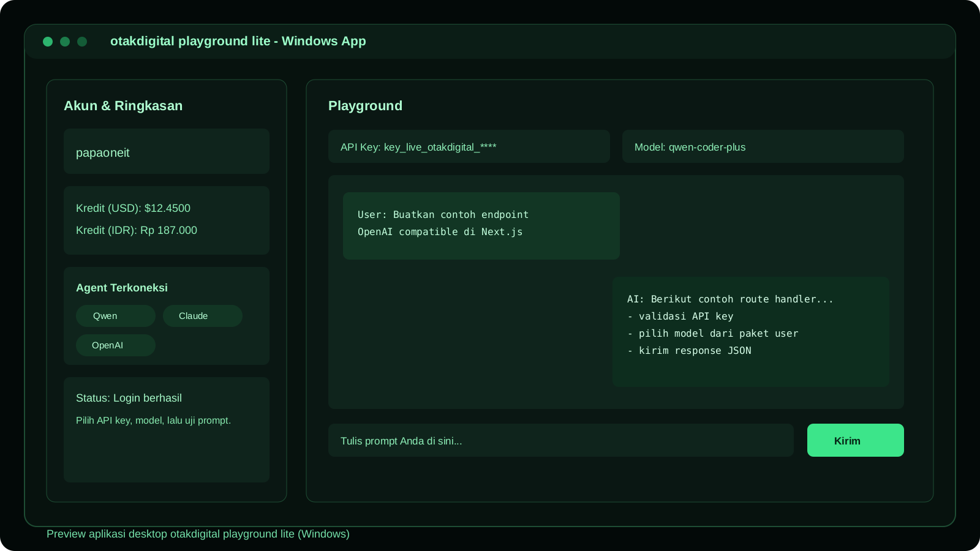Click the Status Login berhasil text

pyautogui.click(x=129, y=398)
